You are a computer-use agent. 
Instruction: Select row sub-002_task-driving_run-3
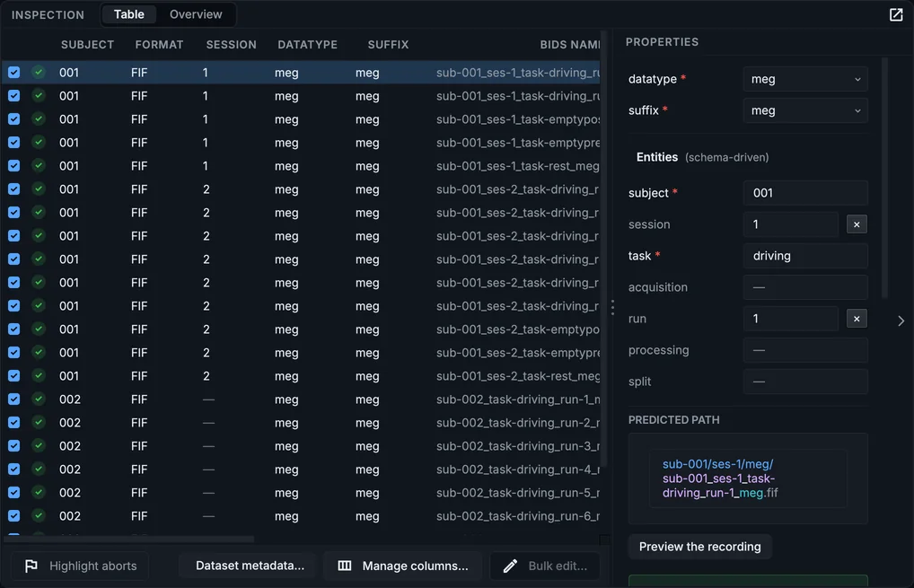coord(301,446)
